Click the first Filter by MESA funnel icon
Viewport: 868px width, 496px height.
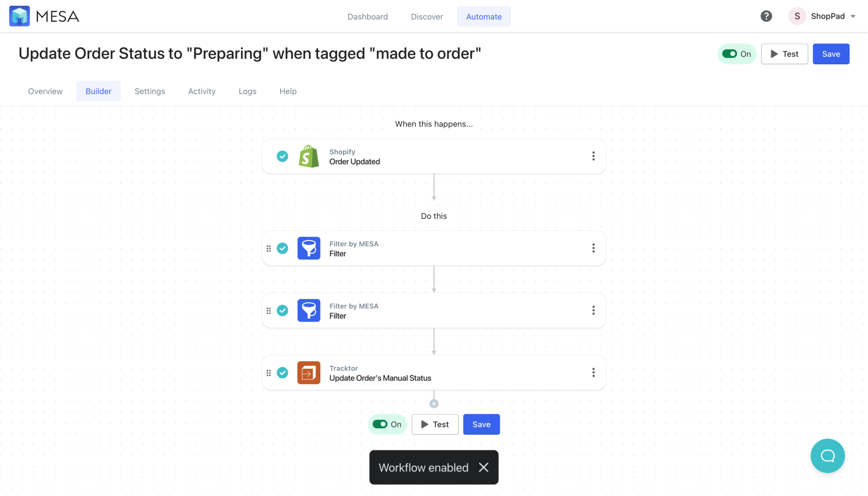click(309, 248)
